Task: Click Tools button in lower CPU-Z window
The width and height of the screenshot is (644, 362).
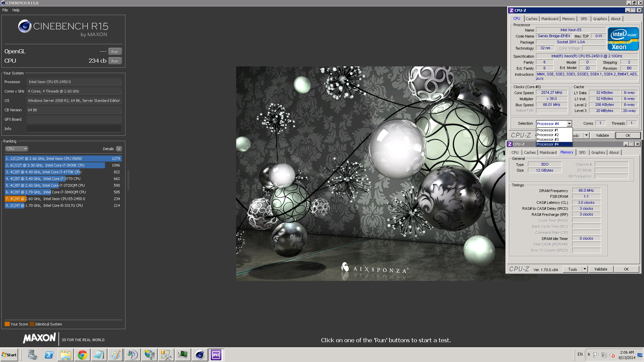Action: pos(573,269)
